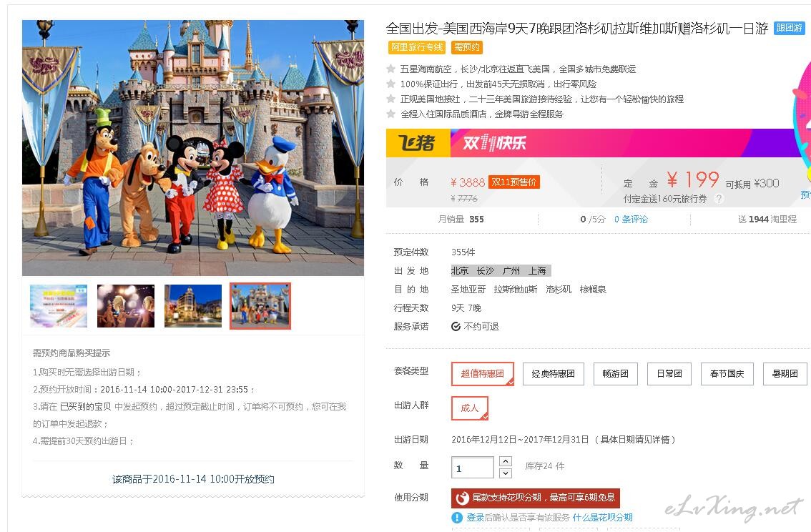Click the 可抵用 ¥300 text
The height and width of the screenshot is (532, 811).
[752, 184]
